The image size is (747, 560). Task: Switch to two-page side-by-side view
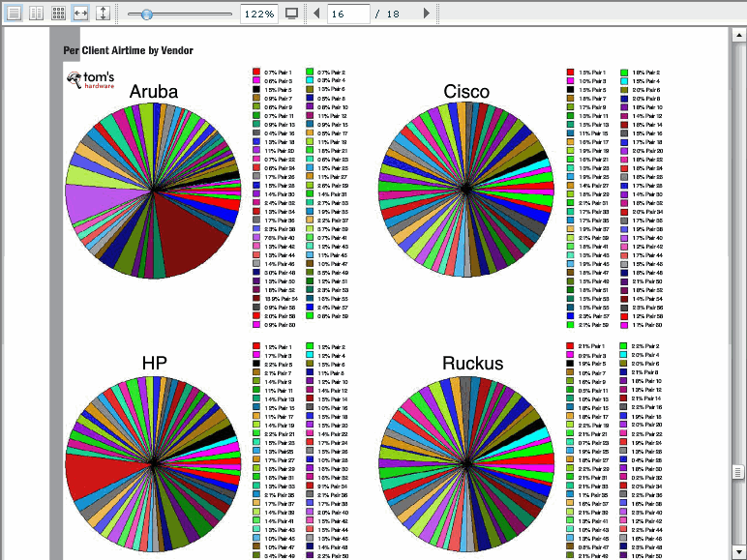tap(36, 14)
